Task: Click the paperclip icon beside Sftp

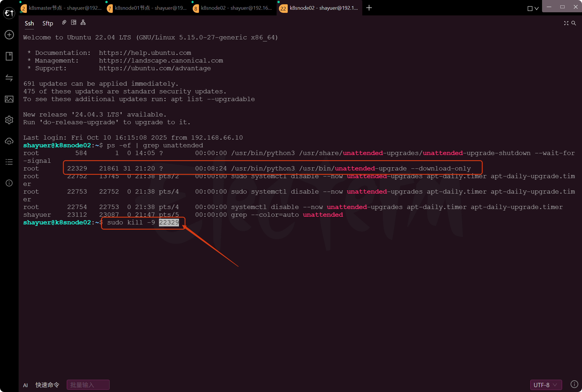Action: pos(64,23)
